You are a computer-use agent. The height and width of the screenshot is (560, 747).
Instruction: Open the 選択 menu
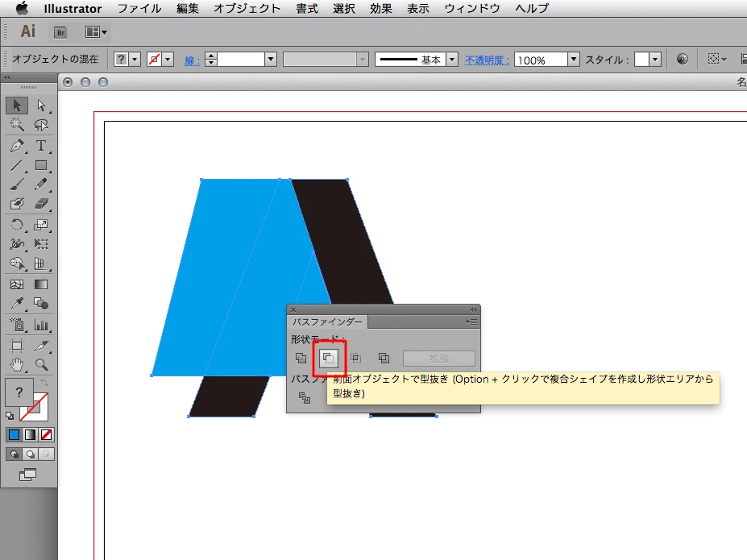tap(343, 9)
